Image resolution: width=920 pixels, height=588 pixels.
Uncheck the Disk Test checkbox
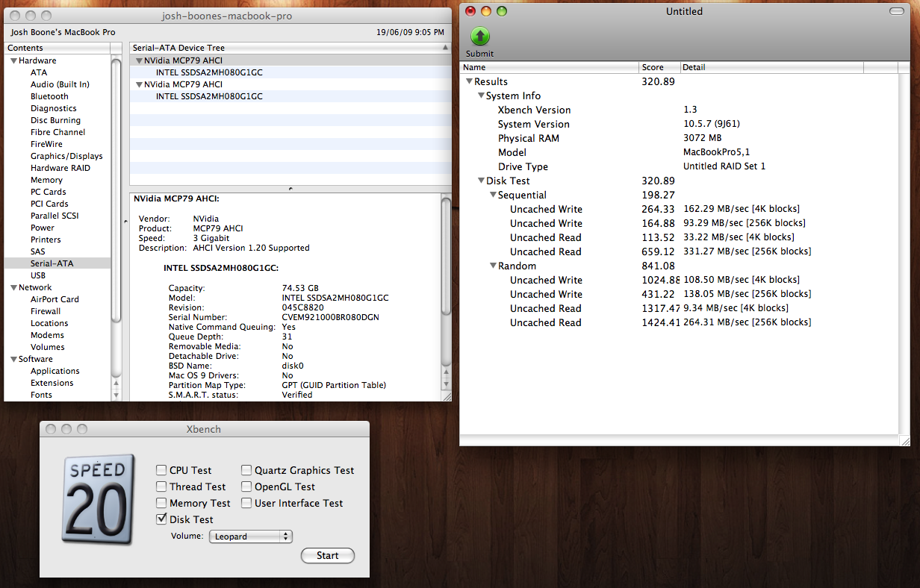tap(161, 519)
